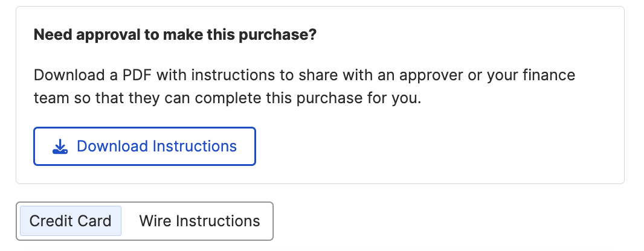Choose Wire Instructions as payment method
The height and width of the screenshot is (251, 644).
click(199, 221)
